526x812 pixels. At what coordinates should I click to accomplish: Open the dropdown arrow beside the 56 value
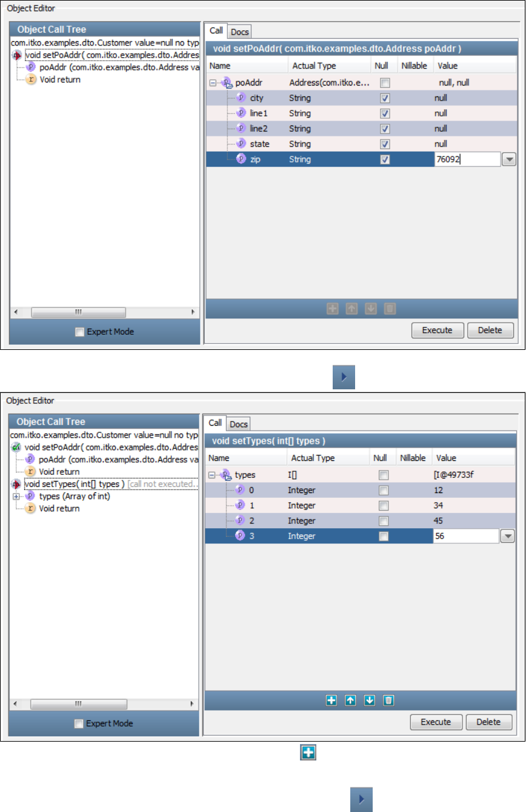click(x=508, y=536)
